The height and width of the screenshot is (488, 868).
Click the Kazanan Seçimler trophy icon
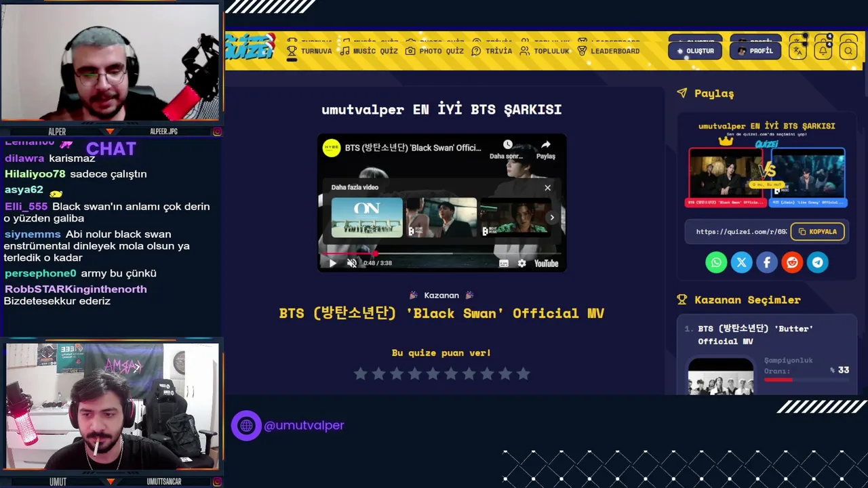682,300
